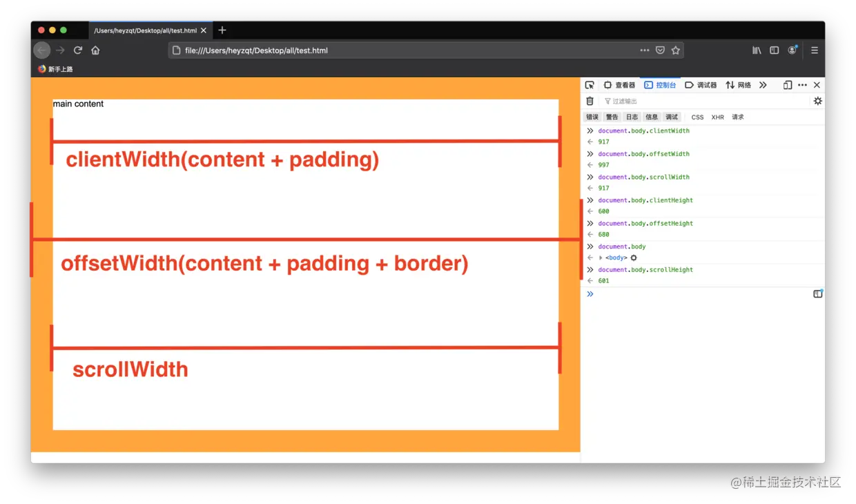This screenshot has width=856, height=504.
Task: Toggle the 调试 debug filter
Action: pos(672,117)
